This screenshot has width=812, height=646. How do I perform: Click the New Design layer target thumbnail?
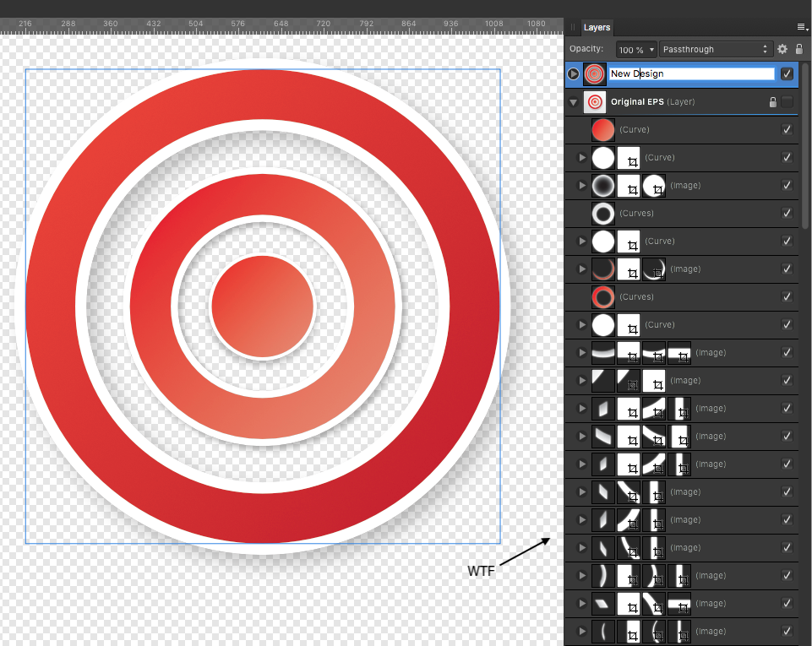coord(595,74)
